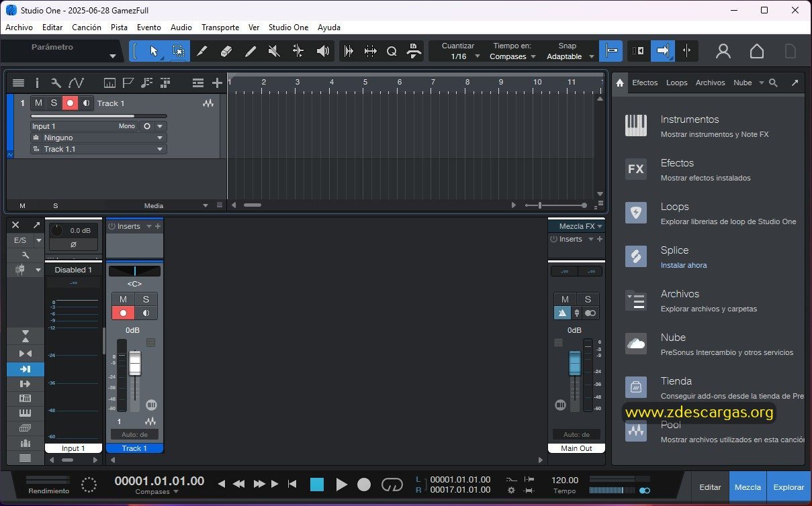
Task: Open the Input 1 source dropdown
Action: click(x=83, y=126)
